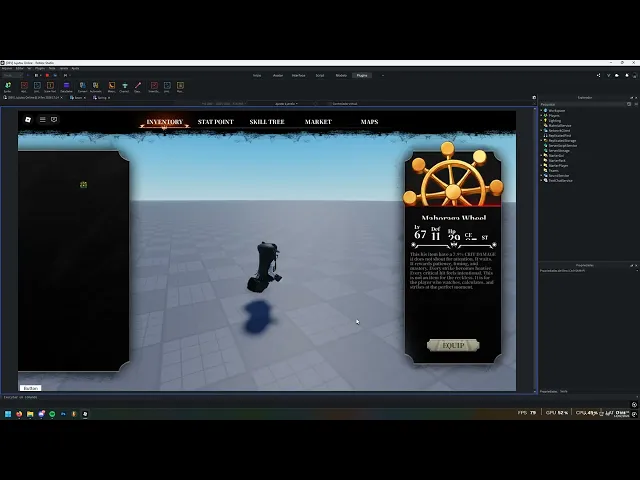This screenshot has height=480, width=640.
Task: Click the command bar input field
Action: 265,397
